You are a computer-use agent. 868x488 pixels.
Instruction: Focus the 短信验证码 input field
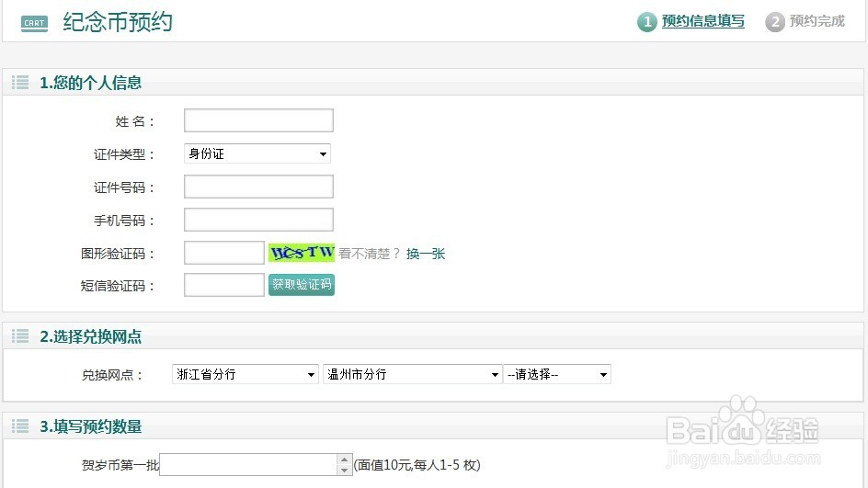click(224, 285)
